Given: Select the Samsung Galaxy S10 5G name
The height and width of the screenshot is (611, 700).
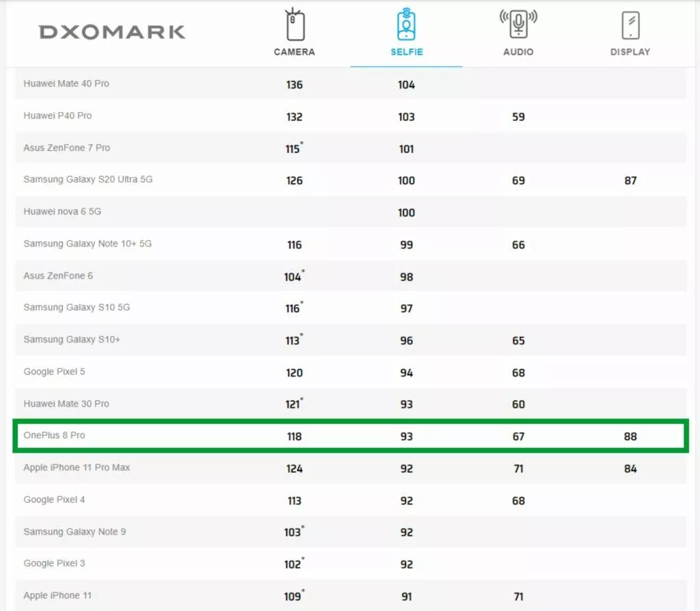Looking at the screenshot, I should 77,308.
